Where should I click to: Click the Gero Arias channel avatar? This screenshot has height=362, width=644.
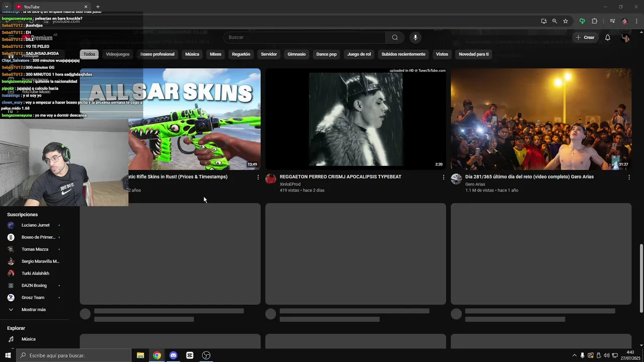coord(456,179)
